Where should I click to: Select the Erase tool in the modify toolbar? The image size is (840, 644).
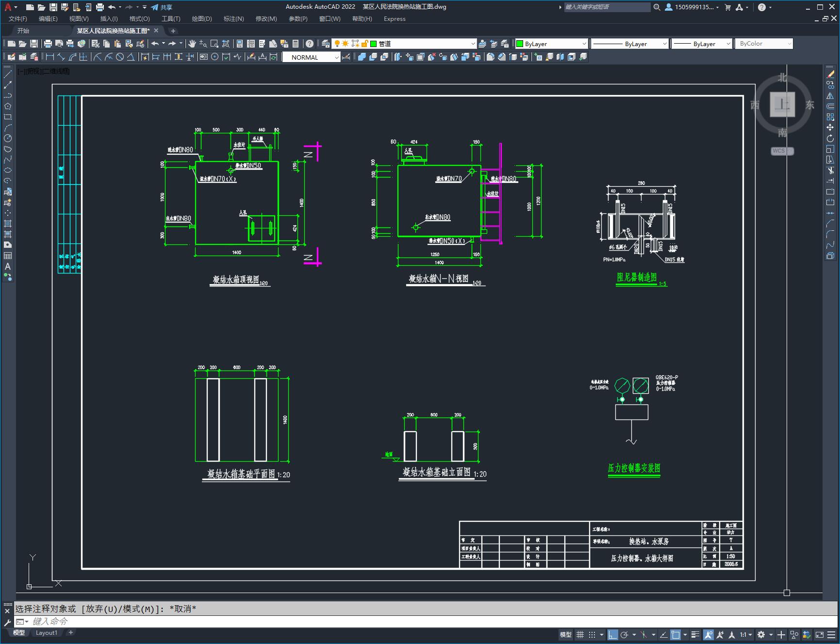click(830, 75)
